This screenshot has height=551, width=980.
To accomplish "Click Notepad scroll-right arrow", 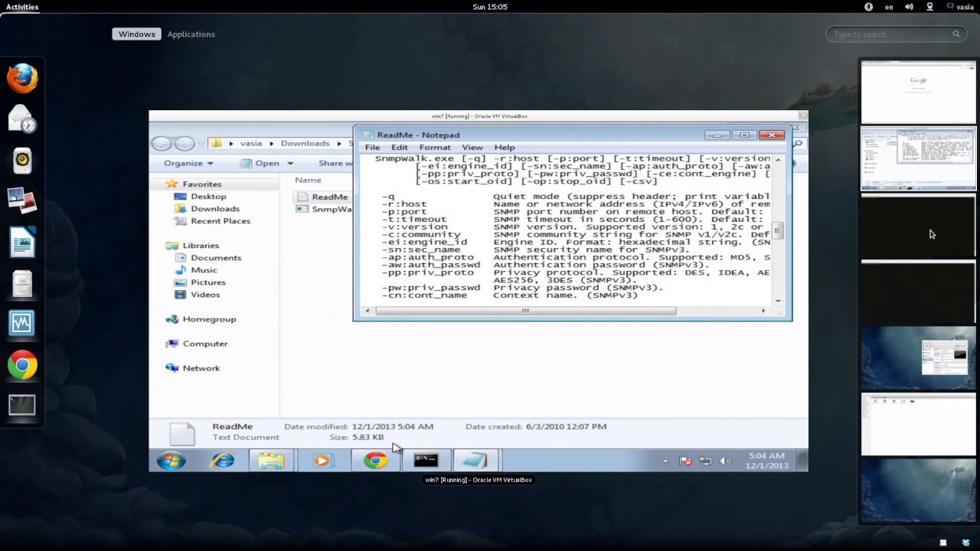I will (763, 311).
